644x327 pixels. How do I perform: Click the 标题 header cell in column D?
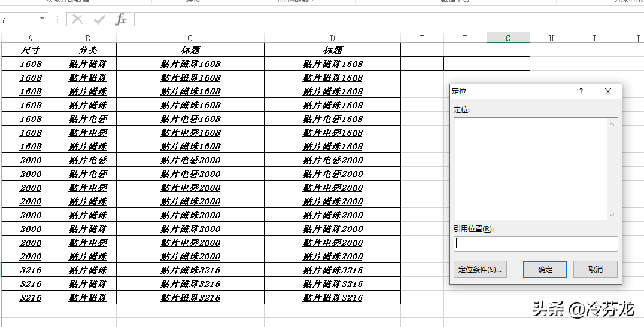point(332,50)
